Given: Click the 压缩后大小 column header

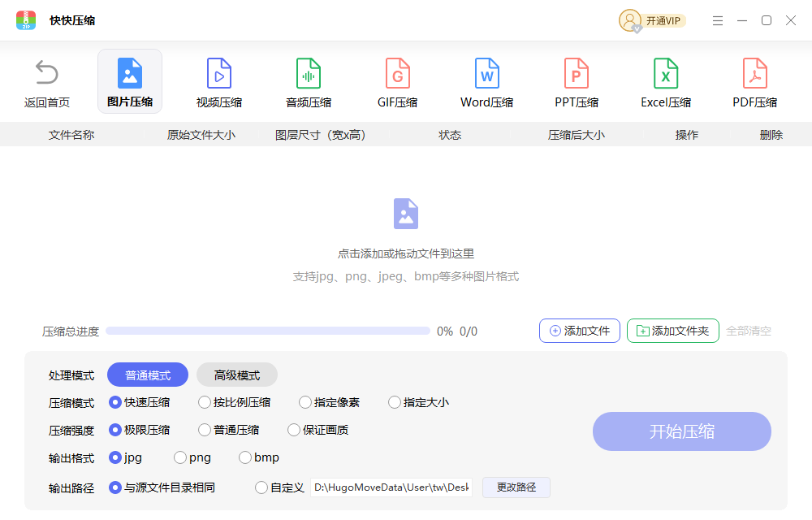Looking at the screenshot, I should (577, 135).
